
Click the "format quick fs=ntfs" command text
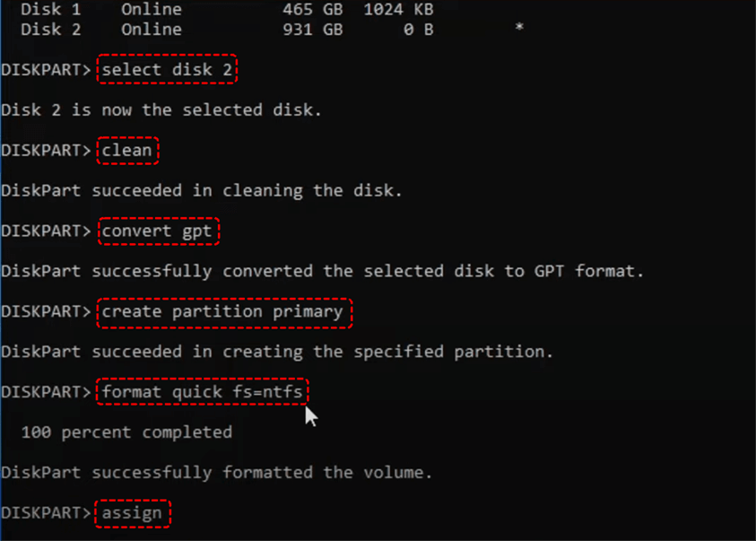click(202, 392)
